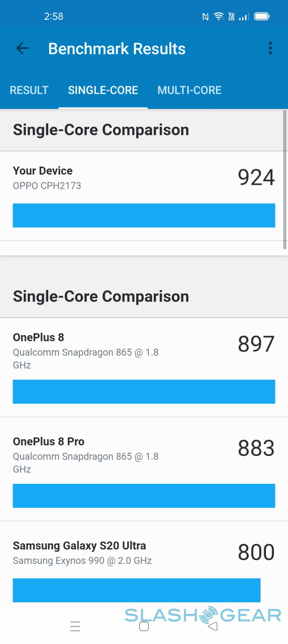The image size is (288, 644).
Task: Tap the back arrow icon
Action: point(23,49)
